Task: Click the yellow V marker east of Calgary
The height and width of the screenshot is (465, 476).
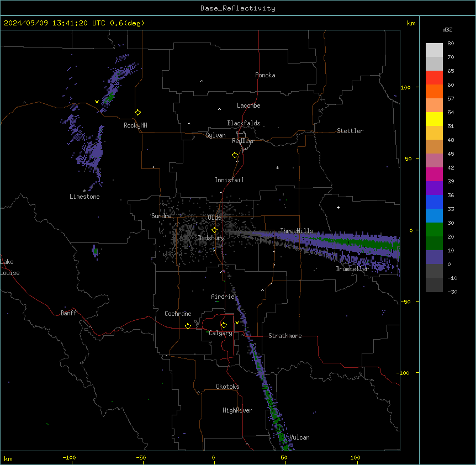Action: coord(237,323)
